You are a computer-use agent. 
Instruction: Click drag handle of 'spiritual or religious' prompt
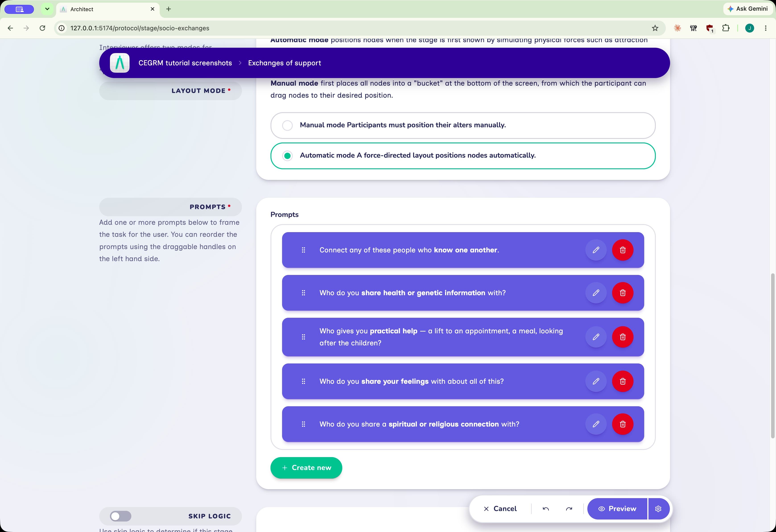tap(303, 424)
